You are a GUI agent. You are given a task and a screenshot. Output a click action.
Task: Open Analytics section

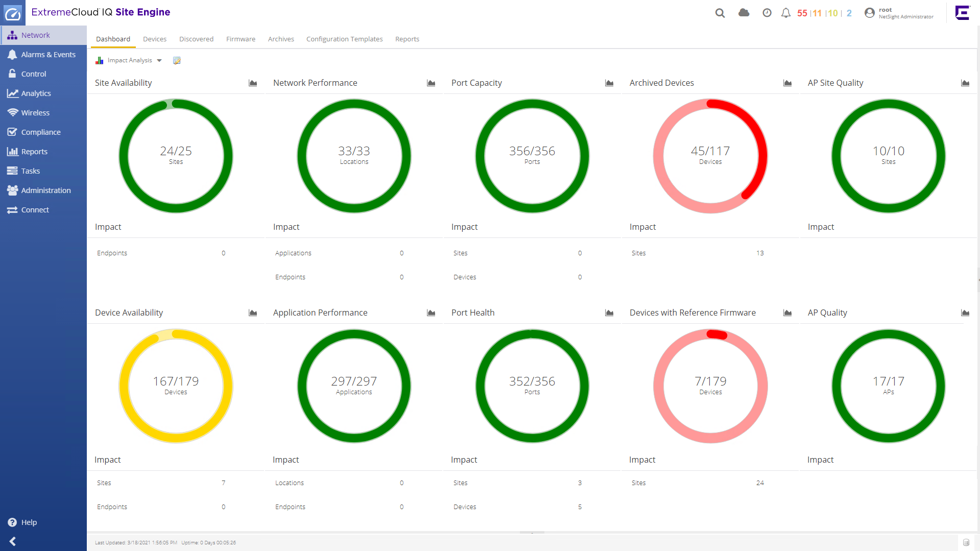tap(43, 93)
